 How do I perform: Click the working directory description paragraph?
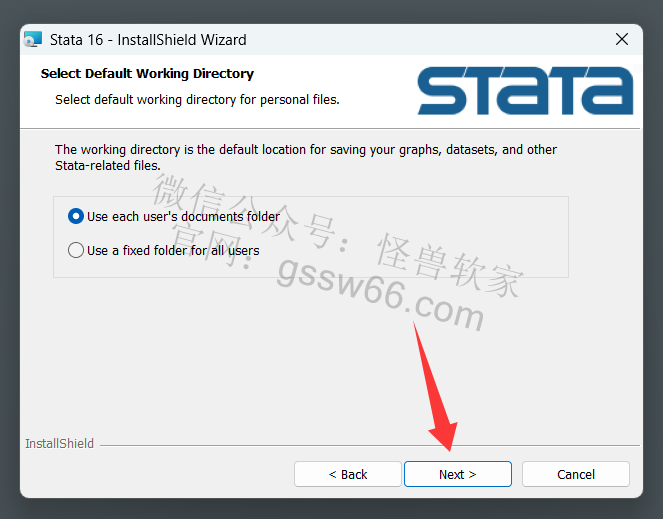(306, 157)
